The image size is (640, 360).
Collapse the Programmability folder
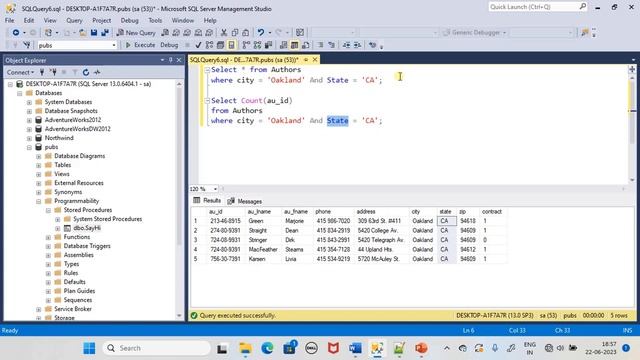39,201
